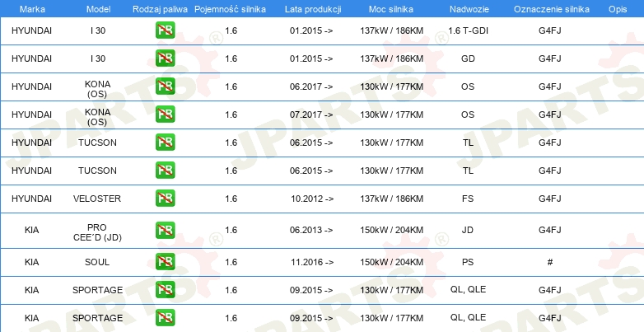644x332 pixels.
Task: Click the Rodzaj paliwa column header
Action: coord(160,9)
